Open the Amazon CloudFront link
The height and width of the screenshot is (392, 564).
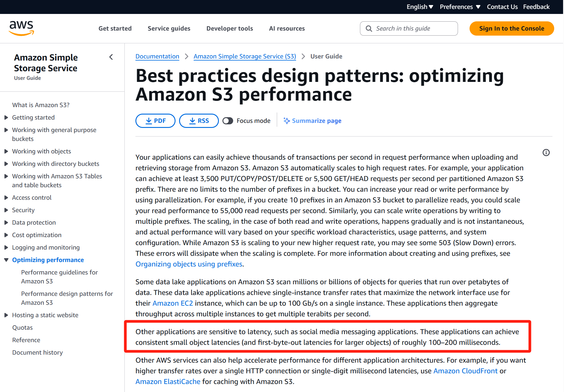click(465, 371)
